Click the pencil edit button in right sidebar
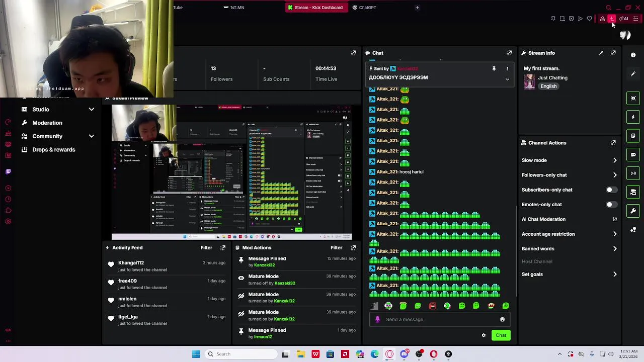644x362 pixels. (633, 74)
